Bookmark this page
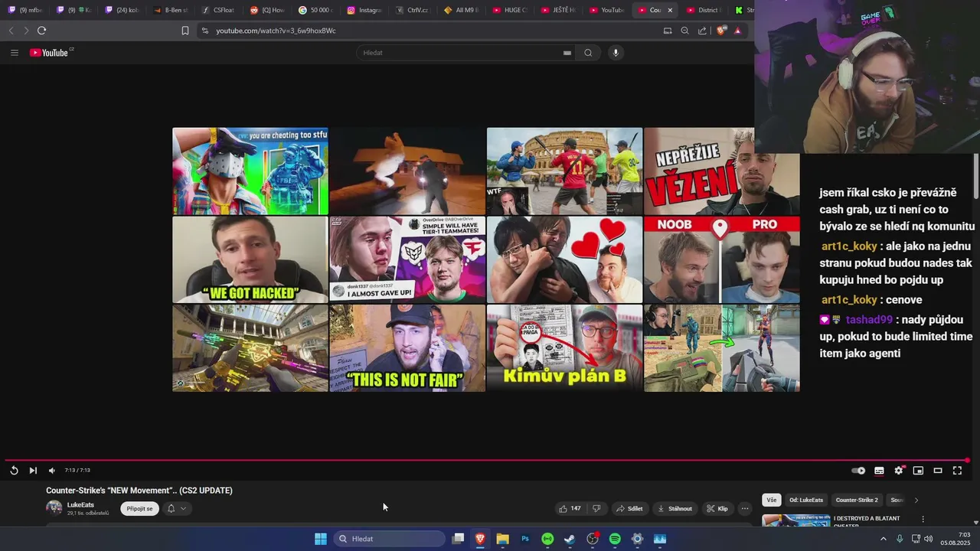980x551 pixels. coord(185,31)
